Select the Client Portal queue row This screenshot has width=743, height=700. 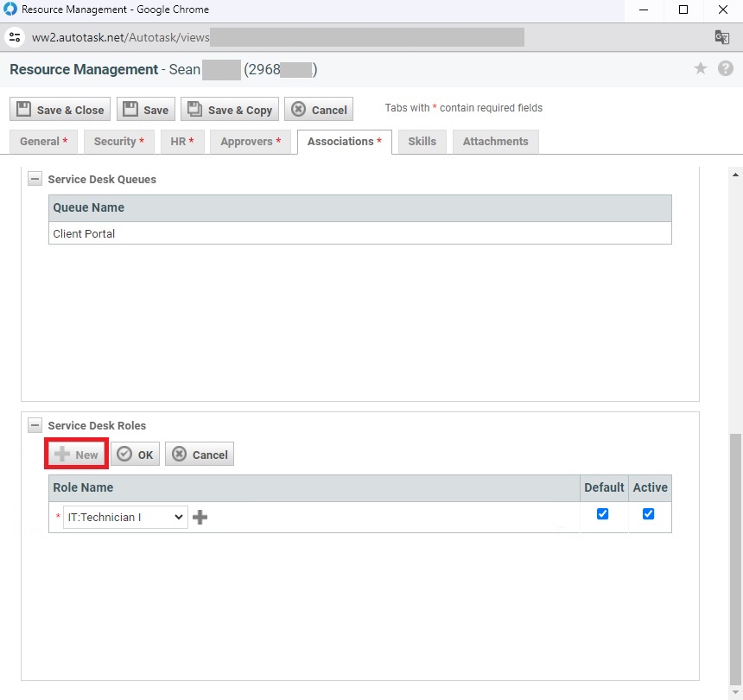point(359,234)
